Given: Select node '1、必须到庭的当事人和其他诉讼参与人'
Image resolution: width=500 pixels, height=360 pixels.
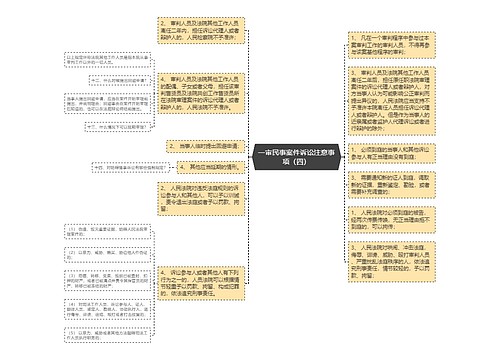Looking at the screenshot, I should [x=392, y=153].
